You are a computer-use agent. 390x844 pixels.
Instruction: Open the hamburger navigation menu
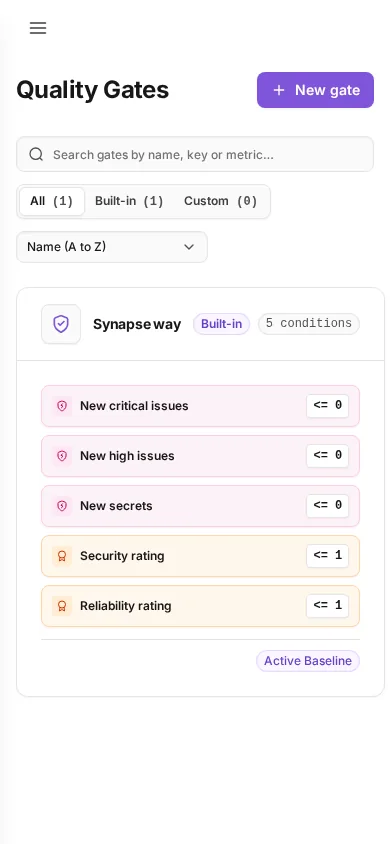point(38,28)
